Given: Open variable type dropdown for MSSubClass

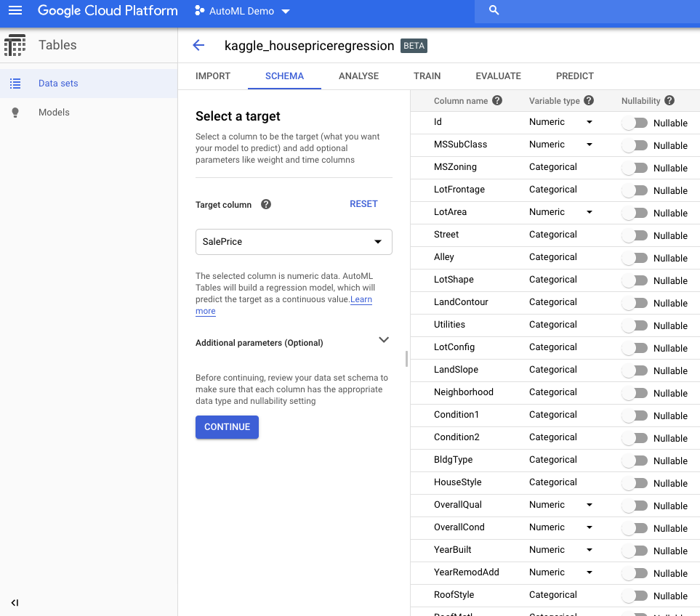Looking at the screenshot, I should pyautogui.click(x=590, y=144).
